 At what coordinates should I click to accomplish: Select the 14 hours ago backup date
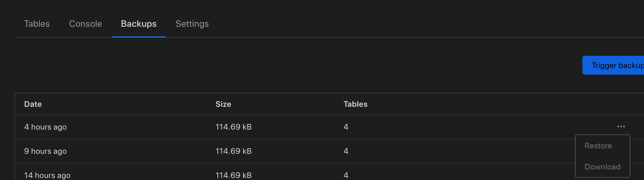pyautogui.click(x=47, y=175)
